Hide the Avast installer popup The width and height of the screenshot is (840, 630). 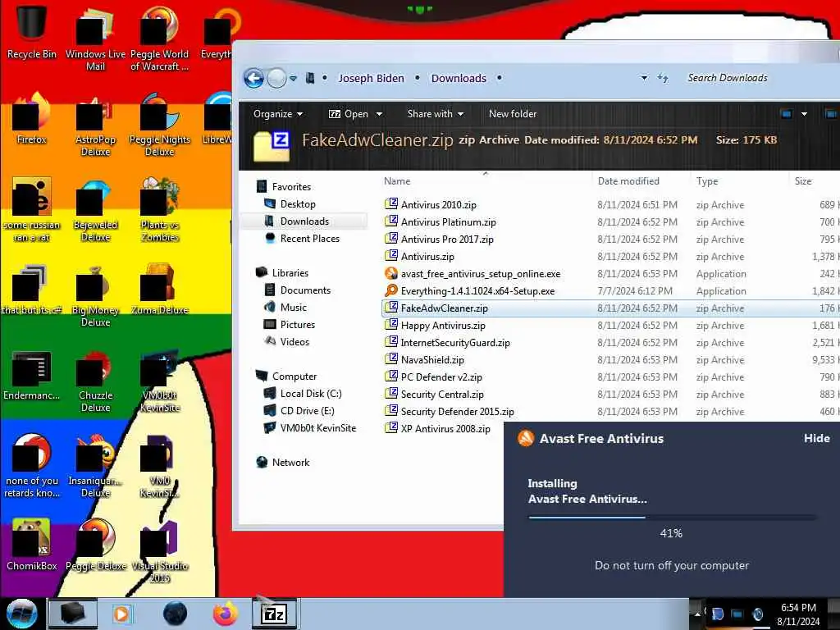tap(816, 438)
